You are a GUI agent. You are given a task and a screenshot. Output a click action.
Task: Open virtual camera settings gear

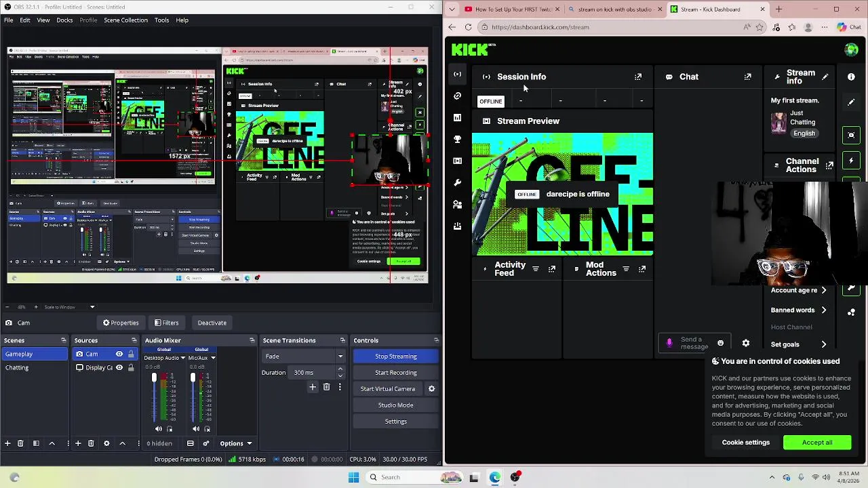pyautogui.click(x=431, y=389)
